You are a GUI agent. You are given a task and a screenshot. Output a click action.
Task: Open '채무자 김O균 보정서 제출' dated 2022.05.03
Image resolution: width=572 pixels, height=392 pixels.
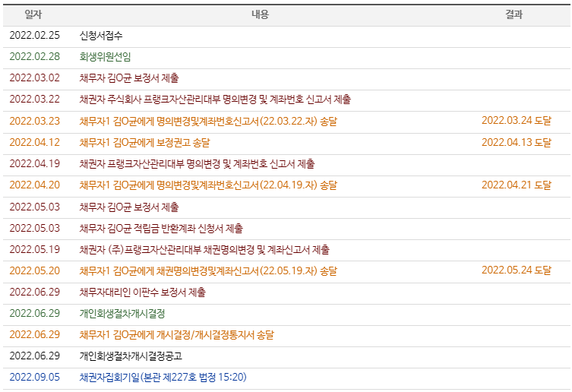(129, 207)
